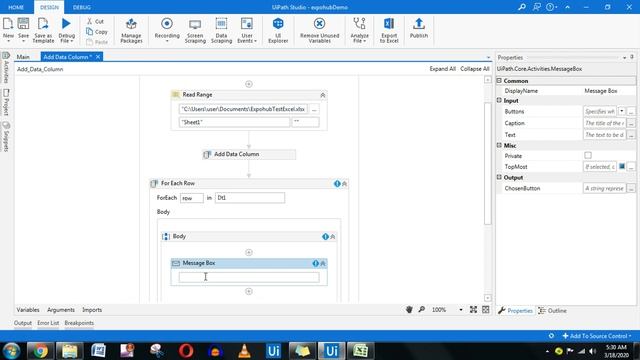Click Expand All activities
Image resolution: width=640 pixels, height=360 pixels.
[x=442, y=69]
